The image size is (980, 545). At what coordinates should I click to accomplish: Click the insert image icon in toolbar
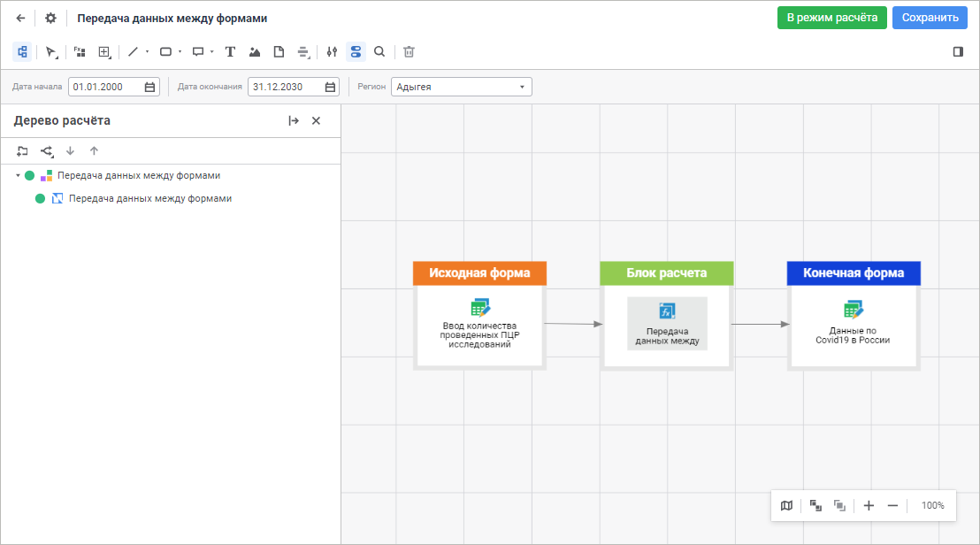(255, 52)
